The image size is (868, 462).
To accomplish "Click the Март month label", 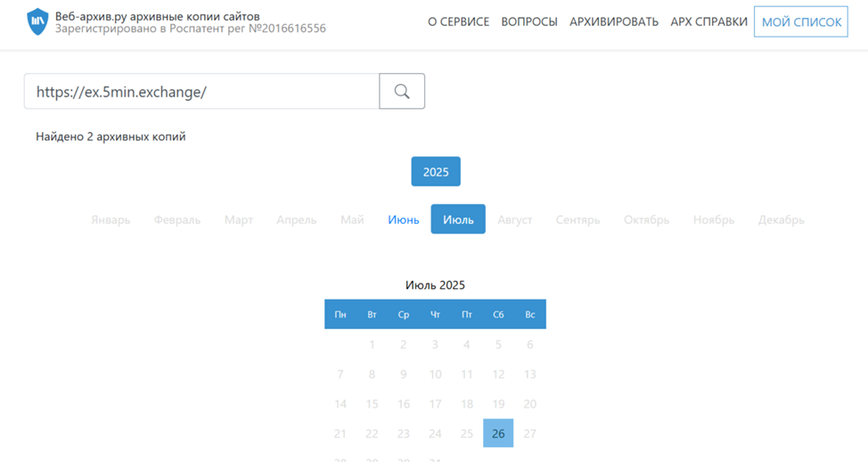I will click(239, 220).
